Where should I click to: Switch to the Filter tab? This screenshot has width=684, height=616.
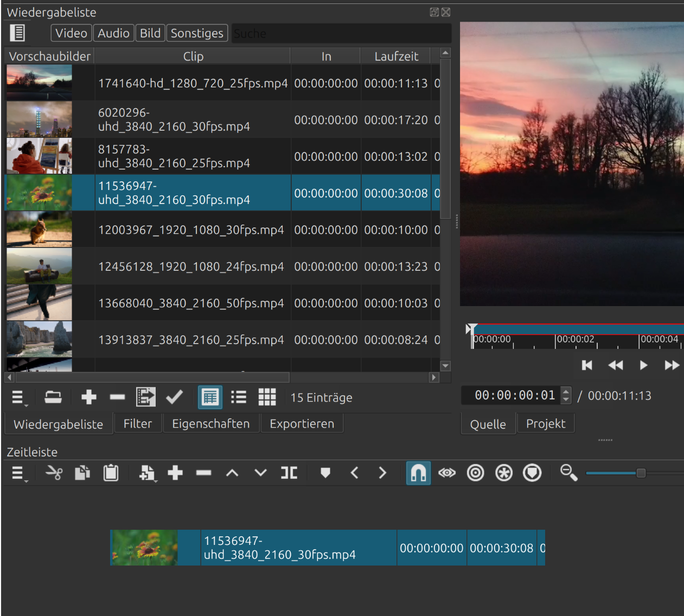pos(137,424)
